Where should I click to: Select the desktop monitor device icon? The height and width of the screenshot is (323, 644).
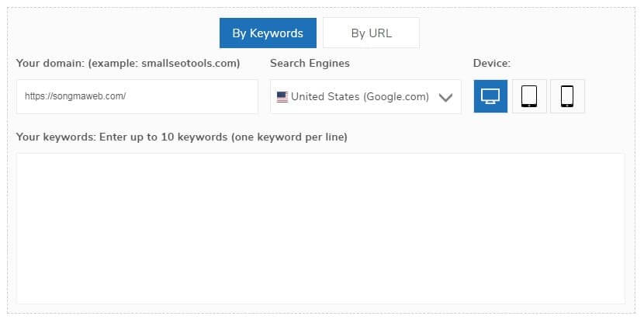(x=490, y=96)
